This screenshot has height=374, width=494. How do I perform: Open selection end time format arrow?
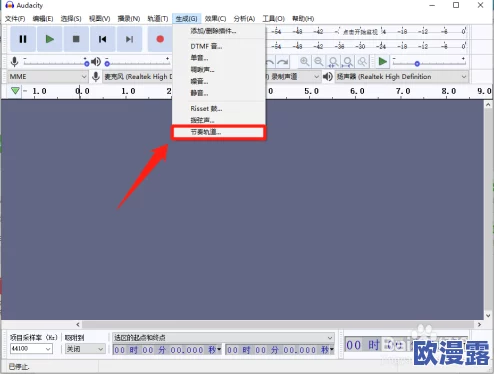click(x=332, y=350)
